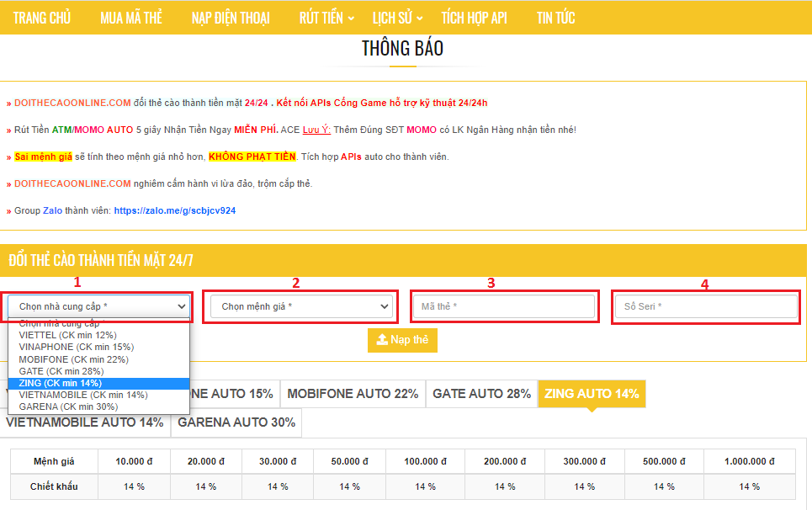Switch to GARENA AUTO 30% tab
The height and width of the screenshot is (510, 812).
236,422
